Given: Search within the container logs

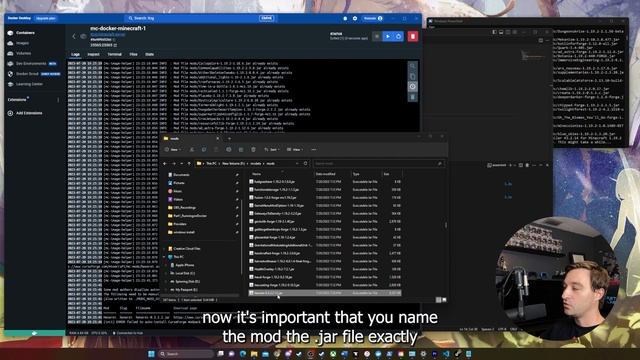Looking at the screenshot, I should tap(413, 66).
